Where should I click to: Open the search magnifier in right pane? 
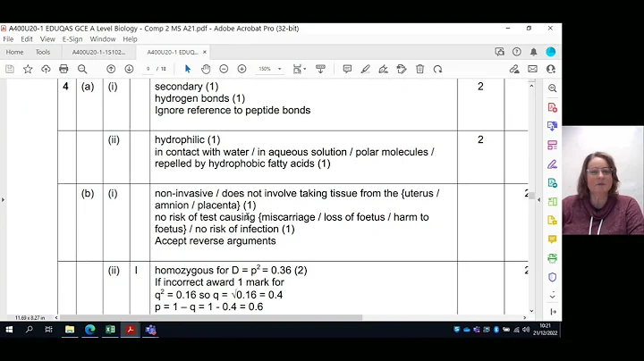(x=553, y=88)
